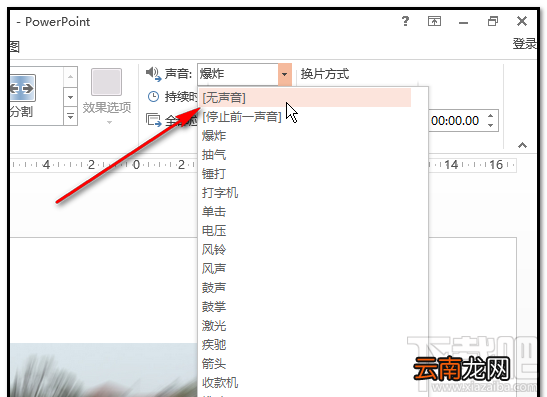Click the slide image on canvas

(104, 370)
